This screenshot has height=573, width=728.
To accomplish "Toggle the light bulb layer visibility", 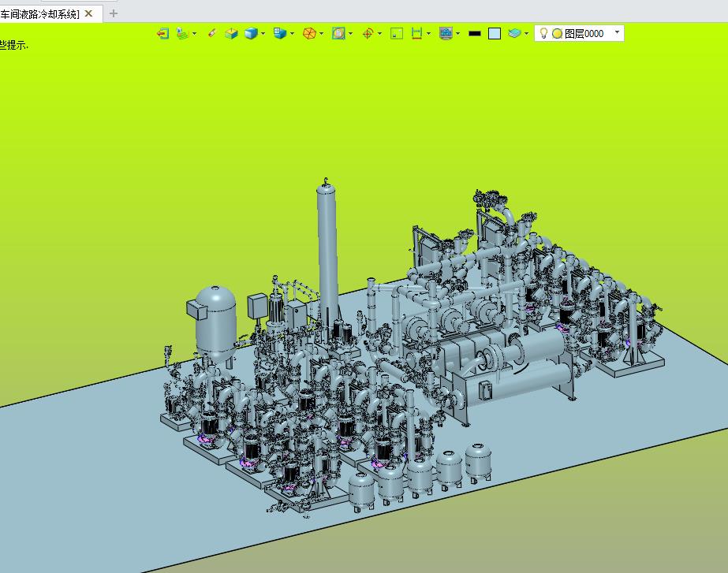I will [x=543, y=33].
